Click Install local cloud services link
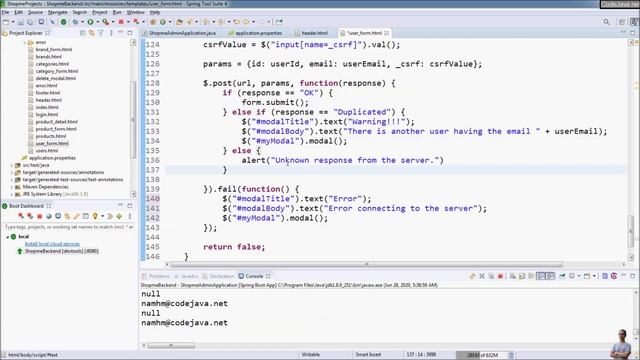The image size is (640, 360). pos(52,244)
